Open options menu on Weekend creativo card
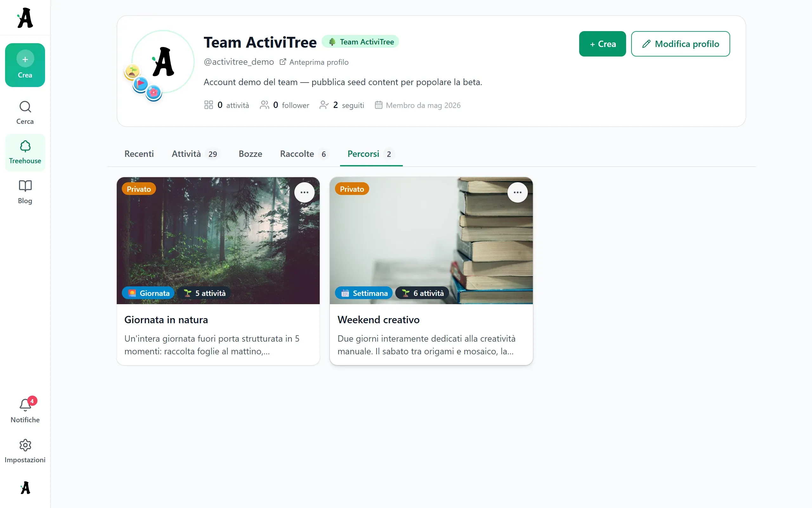Image resolution: width=812 pixels, height=508 pixels. [517, 192]
